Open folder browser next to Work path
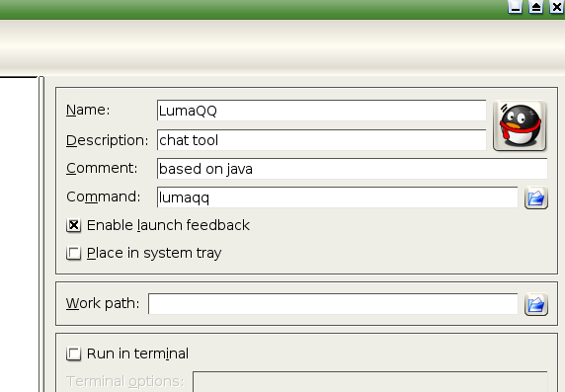The height and width of the screenshot is (392, 565). 536,304
